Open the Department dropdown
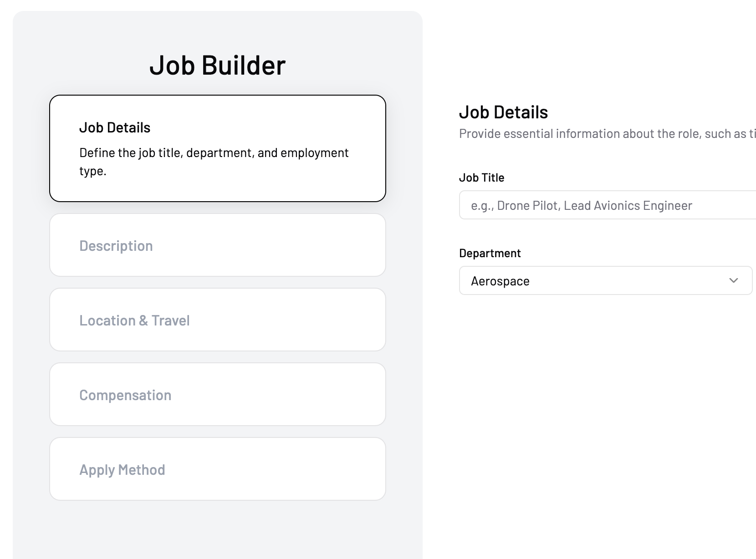 [605, 280]
